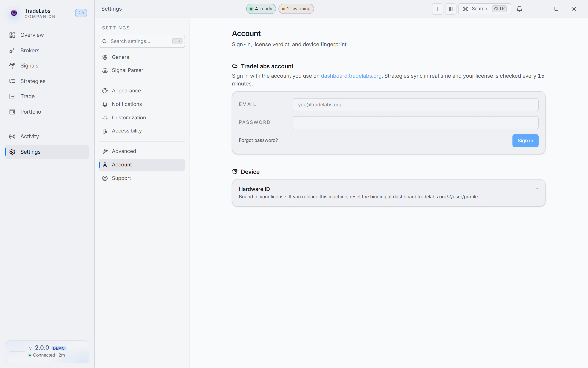Click the DEMO badge in version card
588x368 pixels.
pos(59,348)
